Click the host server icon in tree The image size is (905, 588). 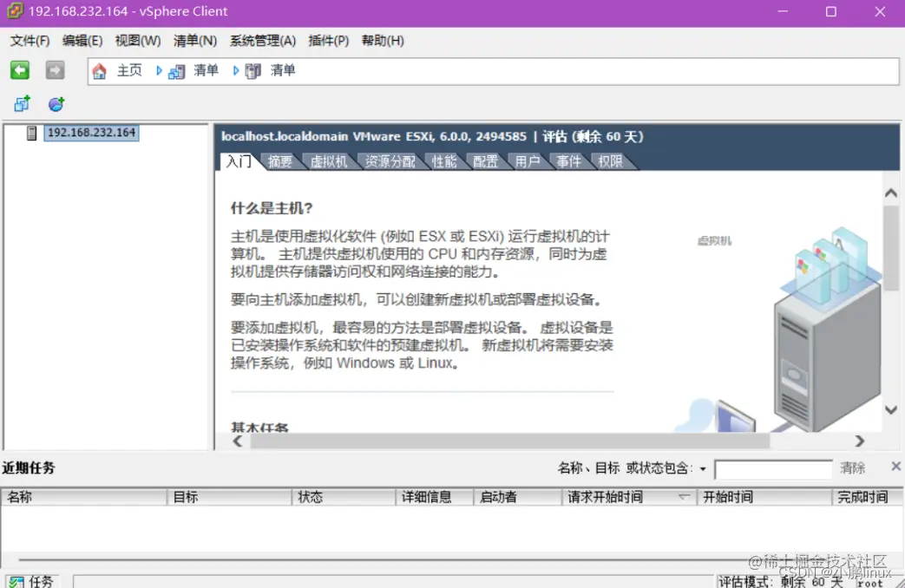pos(32,134)
